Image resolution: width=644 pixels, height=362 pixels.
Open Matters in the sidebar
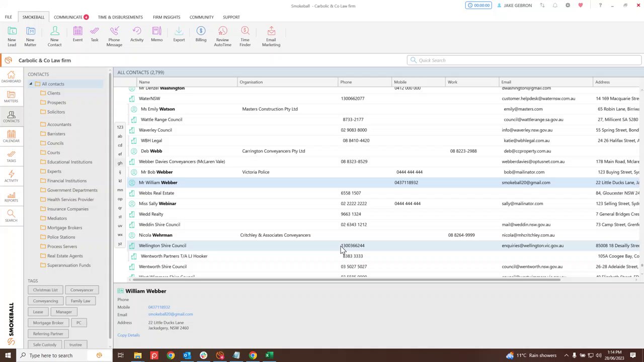[x=11, y=97]
